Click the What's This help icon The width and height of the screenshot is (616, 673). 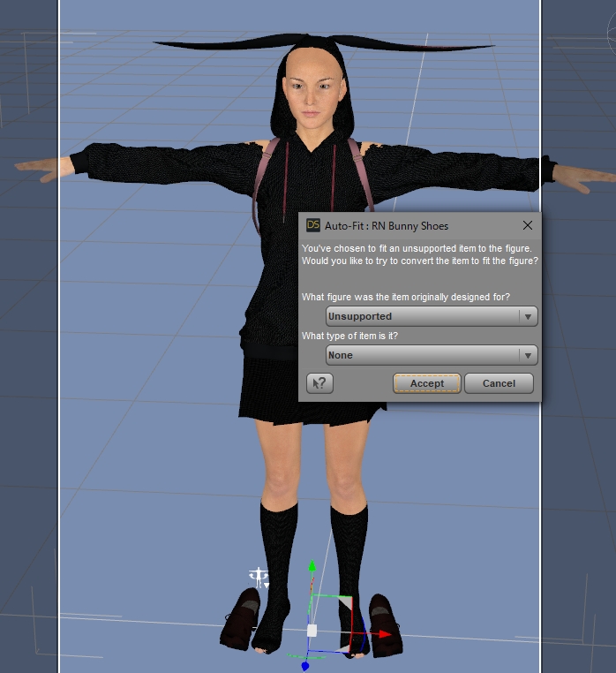(x=319, y=382)
